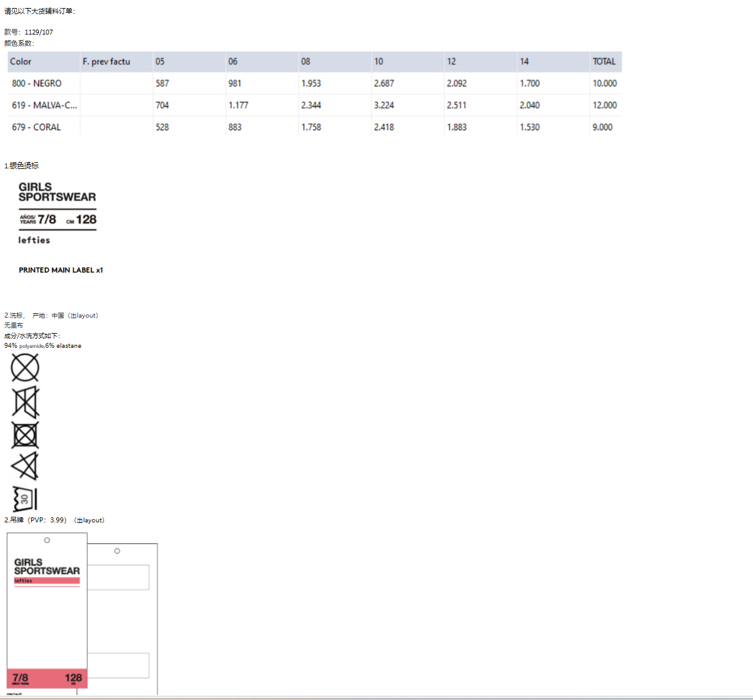Click GIRLS SPORTSWEAR title on the hang tag
The width and height of the screenshot is (753, 700).
pyautogui.click(x=47, y=567)
